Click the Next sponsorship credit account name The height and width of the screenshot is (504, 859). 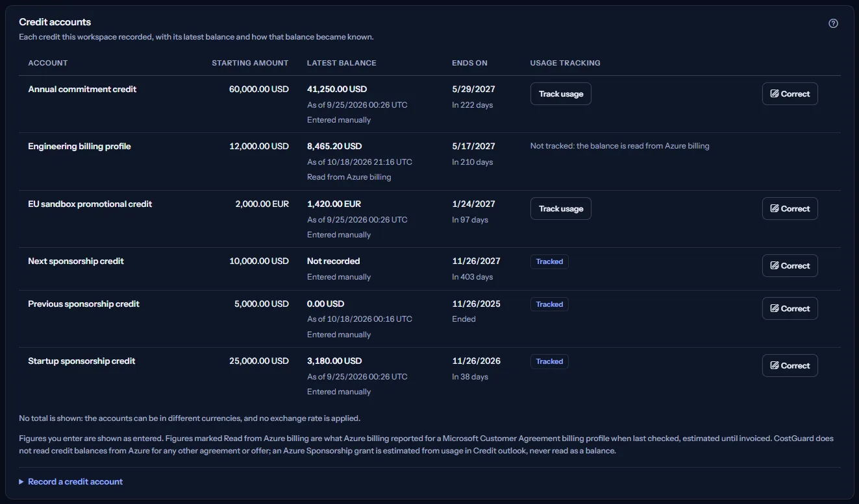click(x=76, y=261)
